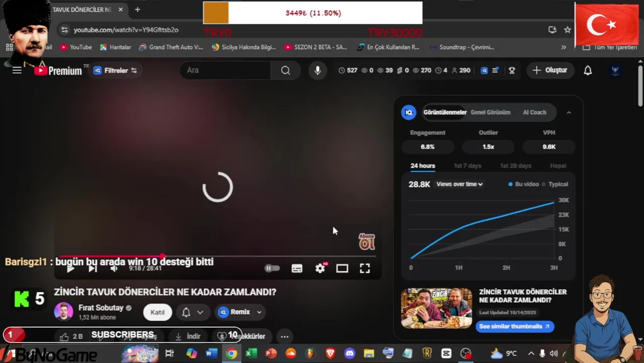Click the İndir download button
The height and width of the screenshot is (363, 644).
click(187, 336)
